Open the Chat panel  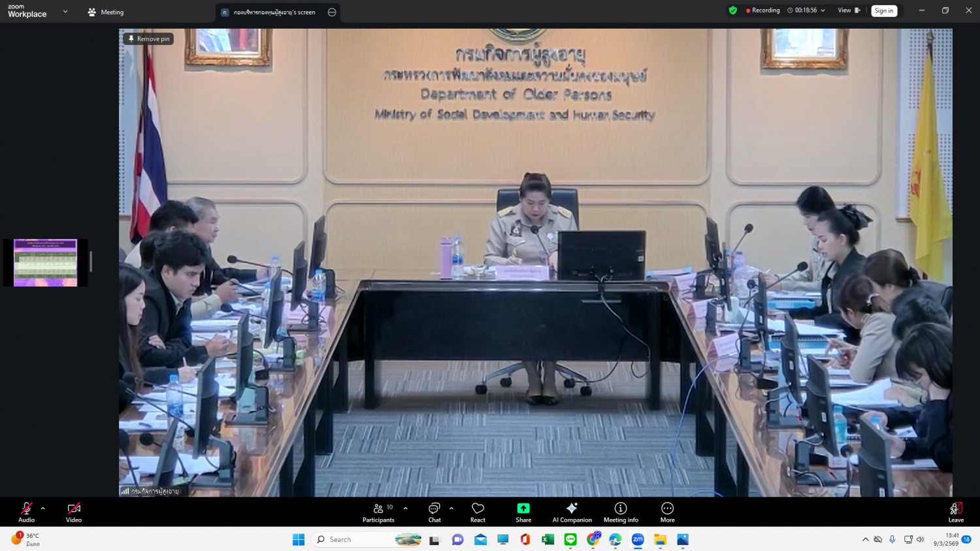point(434,512)
